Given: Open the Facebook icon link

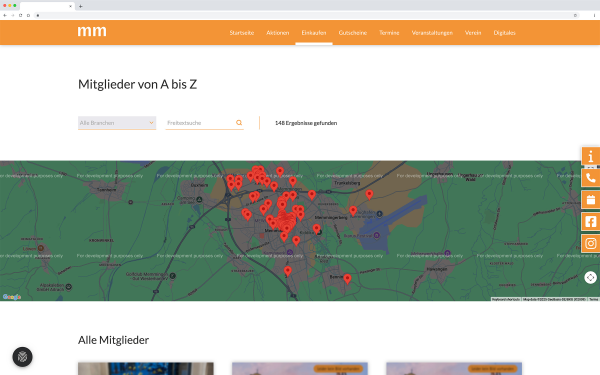Looking at the screenshot, I should [591, 222].
